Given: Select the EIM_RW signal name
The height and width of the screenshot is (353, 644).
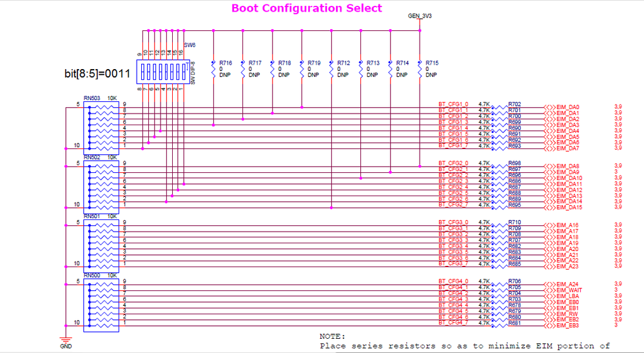Looking at the screenshot, I should pos(567,314).
